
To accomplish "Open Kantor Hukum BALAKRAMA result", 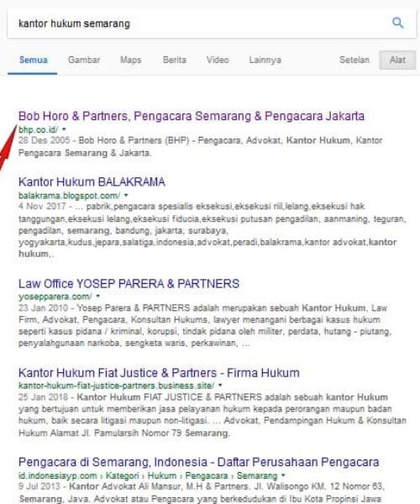I will click(92, 182).
